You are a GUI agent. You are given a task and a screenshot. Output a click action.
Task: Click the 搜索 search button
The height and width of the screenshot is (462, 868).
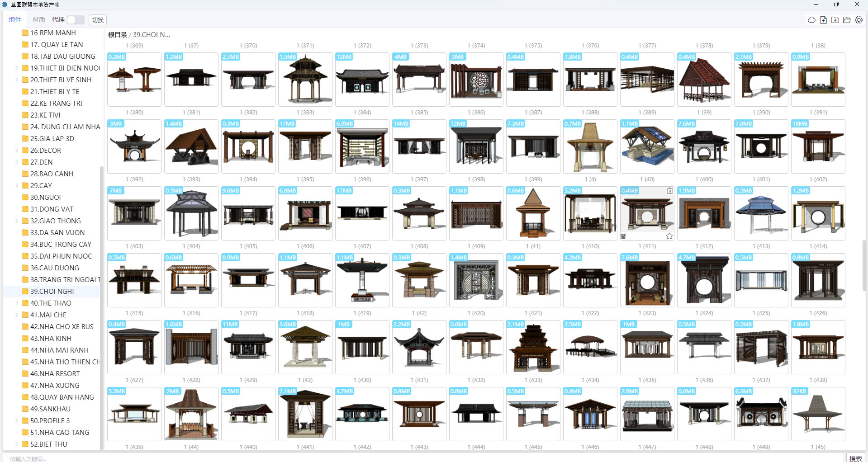click(855, 458)
